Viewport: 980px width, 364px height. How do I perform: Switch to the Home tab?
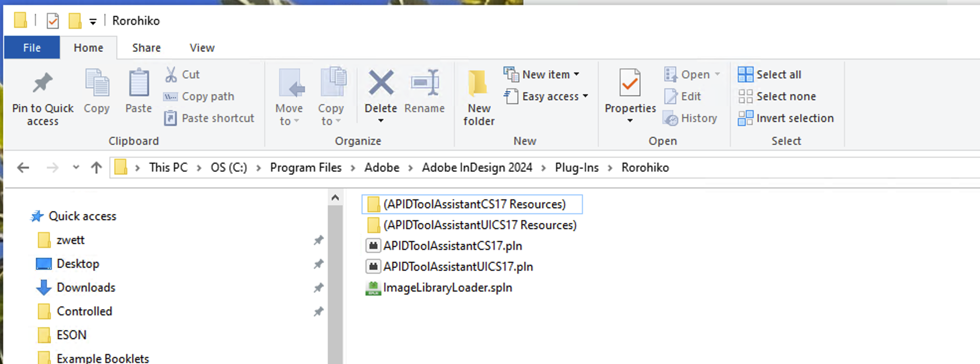click(x=88, y=48)
